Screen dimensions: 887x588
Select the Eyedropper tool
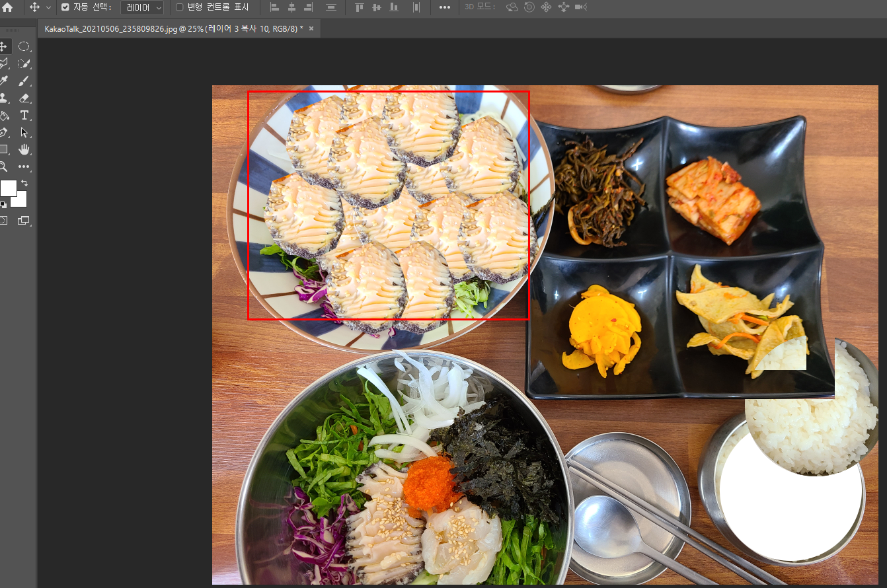pos(4,81)
